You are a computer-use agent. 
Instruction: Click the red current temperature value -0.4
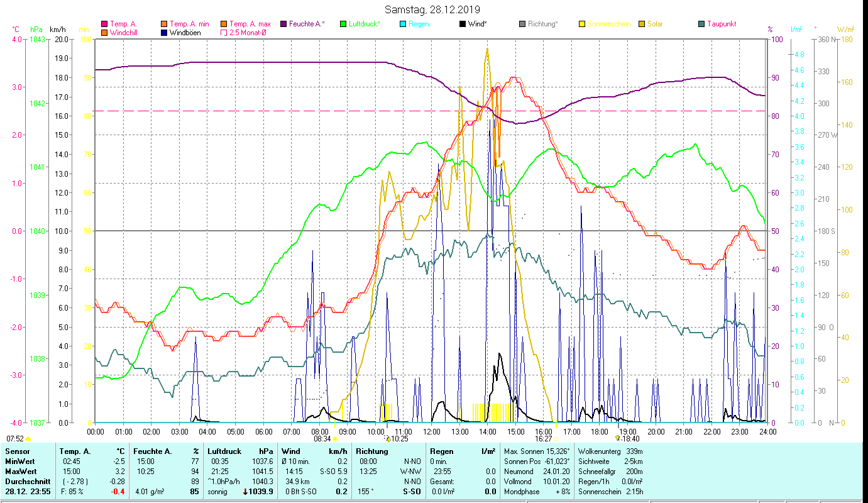118,492
